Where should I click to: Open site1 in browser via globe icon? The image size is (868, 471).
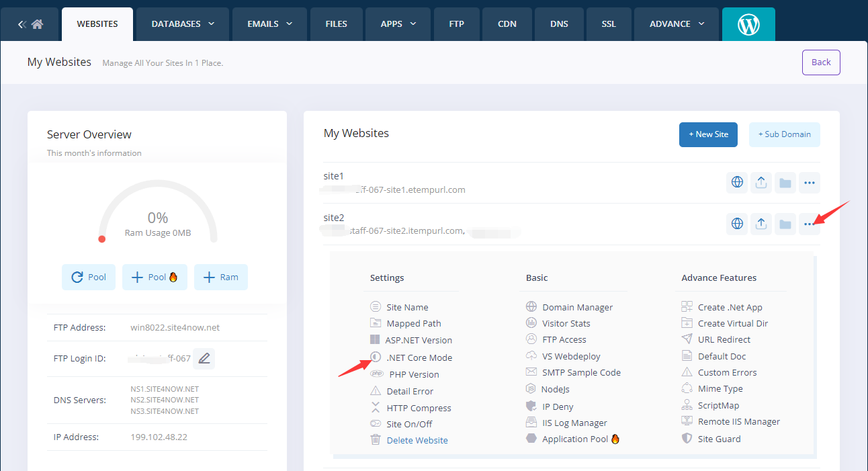pyautogui.click(x=737, y=183)
